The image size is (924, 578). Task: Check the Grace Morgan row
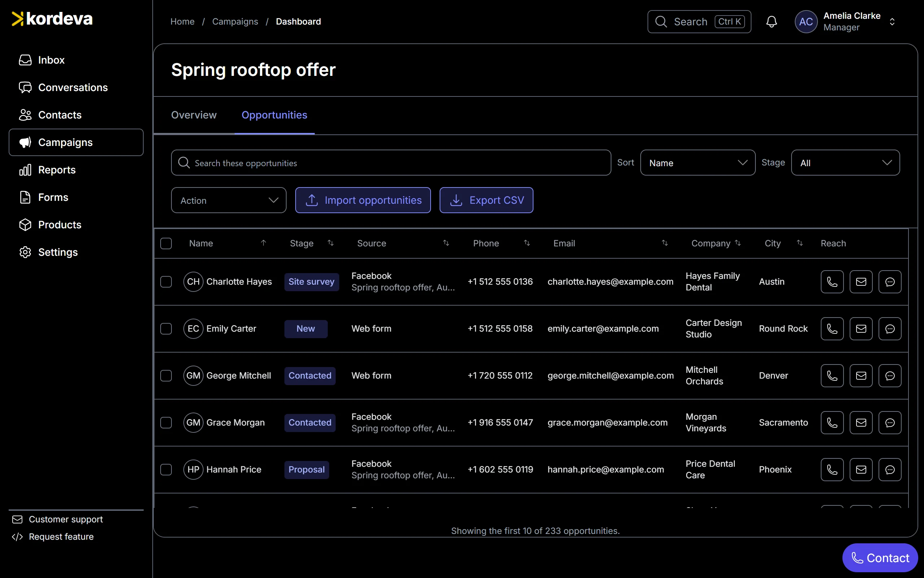click(166, 423)
